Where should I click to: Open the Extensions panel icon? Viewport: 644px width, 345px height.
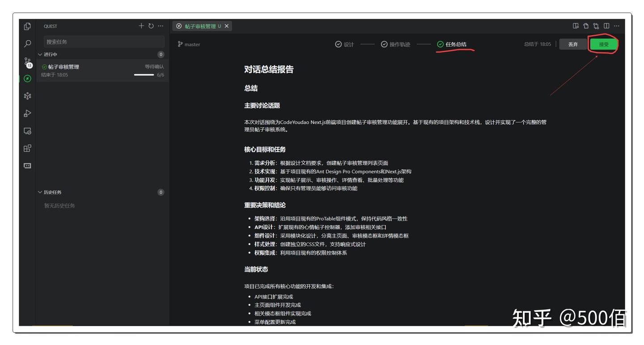[x=27, y=148]
